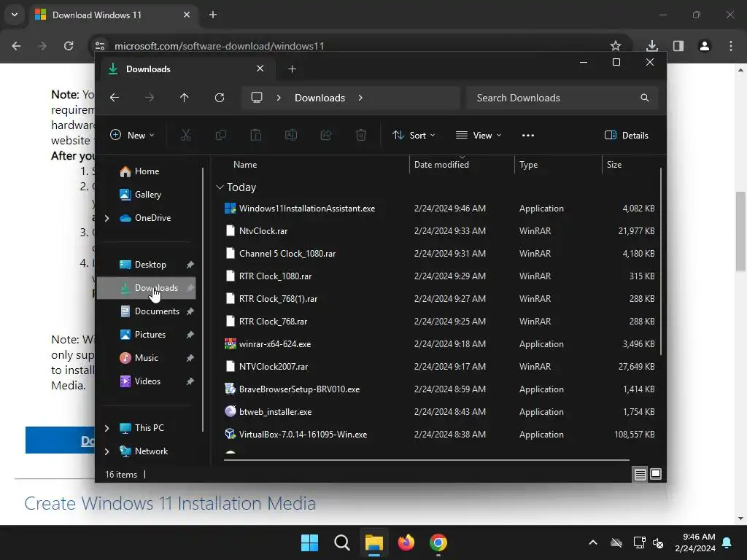
Task: Unpin Music from Quick access
Action: point(190,358)
